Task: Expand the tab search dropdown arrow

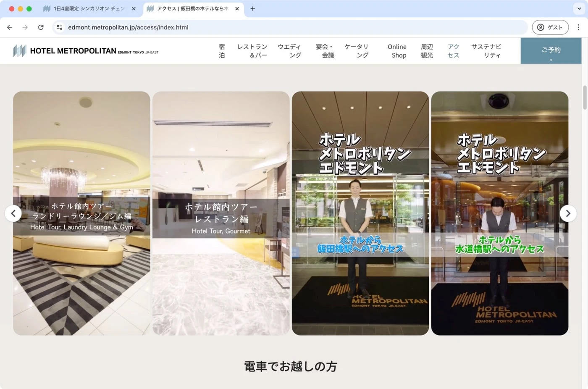Action: click(x=579, y=8)
